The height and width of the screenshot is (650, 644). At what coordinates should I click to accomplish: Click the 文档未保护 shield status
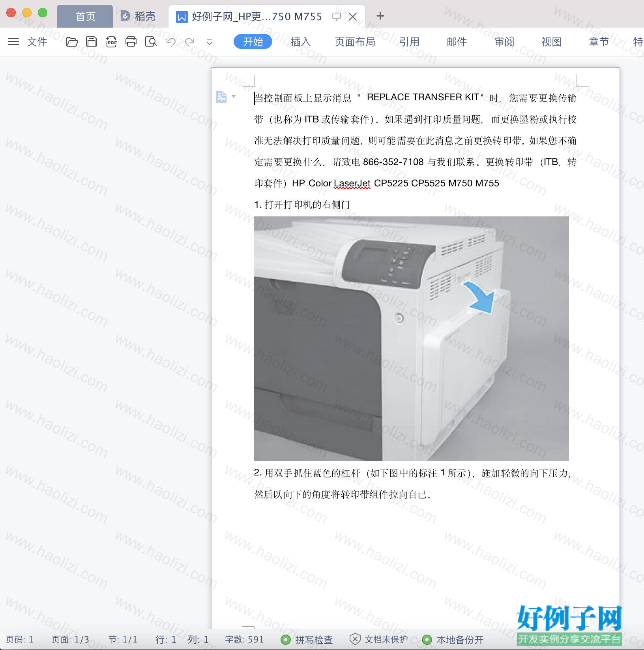[378, 639]
